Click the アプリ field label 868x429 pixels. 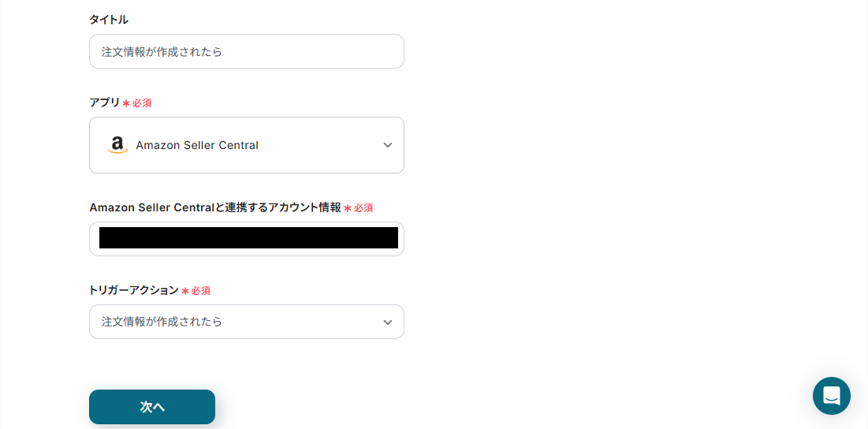104,103
